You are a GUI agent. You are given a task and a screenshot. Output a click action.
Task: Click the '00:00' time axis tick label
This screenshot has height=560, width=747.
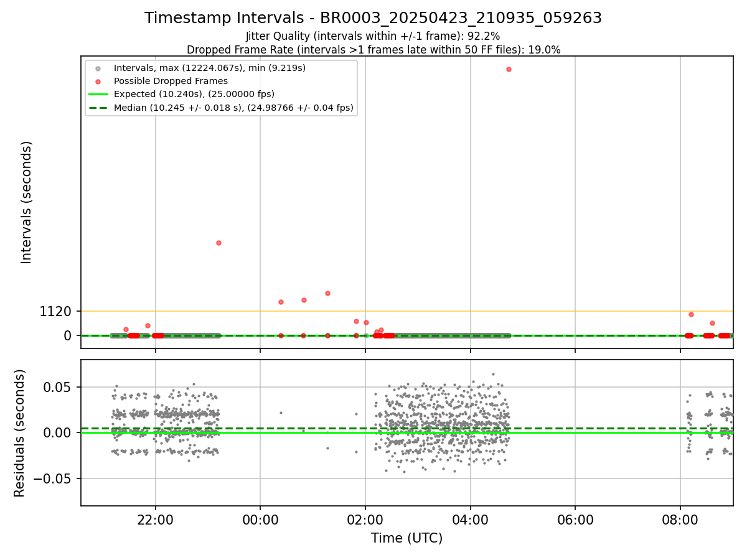pos(260,519)
